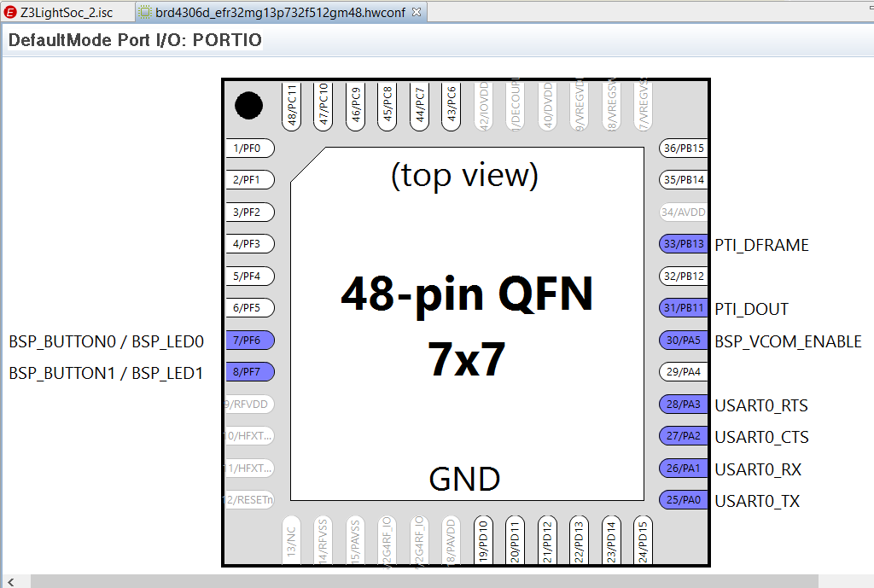Select bottom pin 20/PD11

515,540
